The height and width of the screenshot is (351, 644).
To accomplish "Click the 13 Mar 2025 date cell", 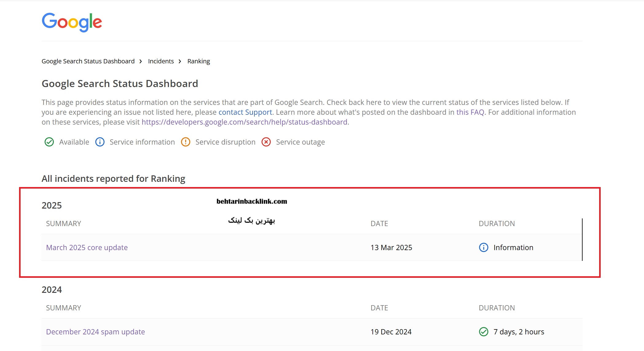I will coord(391,247).
